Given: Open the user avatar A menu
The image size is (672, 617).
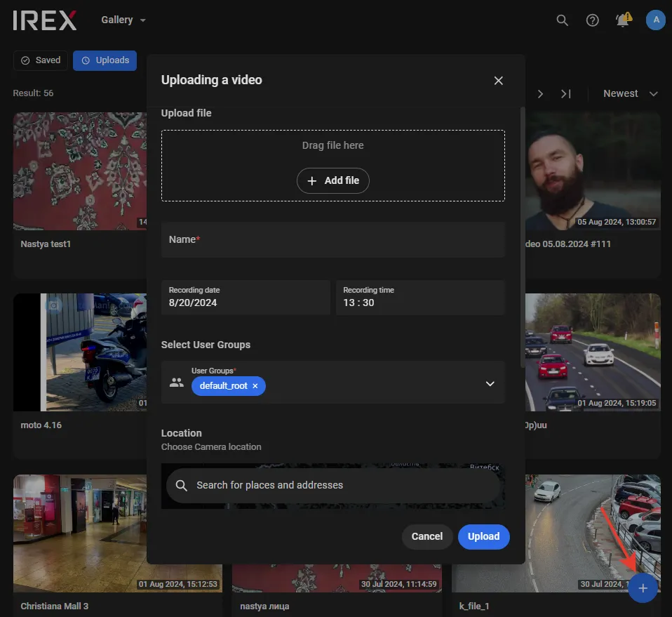Looking at the screenshot, I should point(655,20).
